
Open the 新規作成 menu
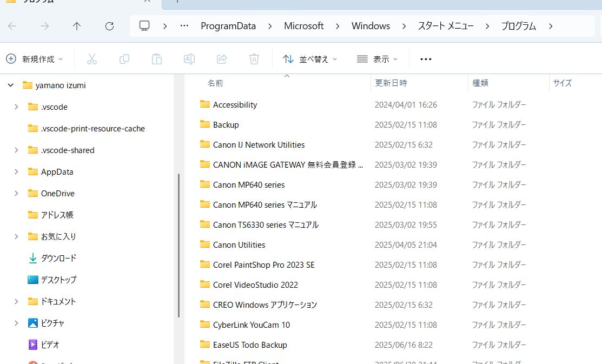pyautogui.click(x=35, y=59)
